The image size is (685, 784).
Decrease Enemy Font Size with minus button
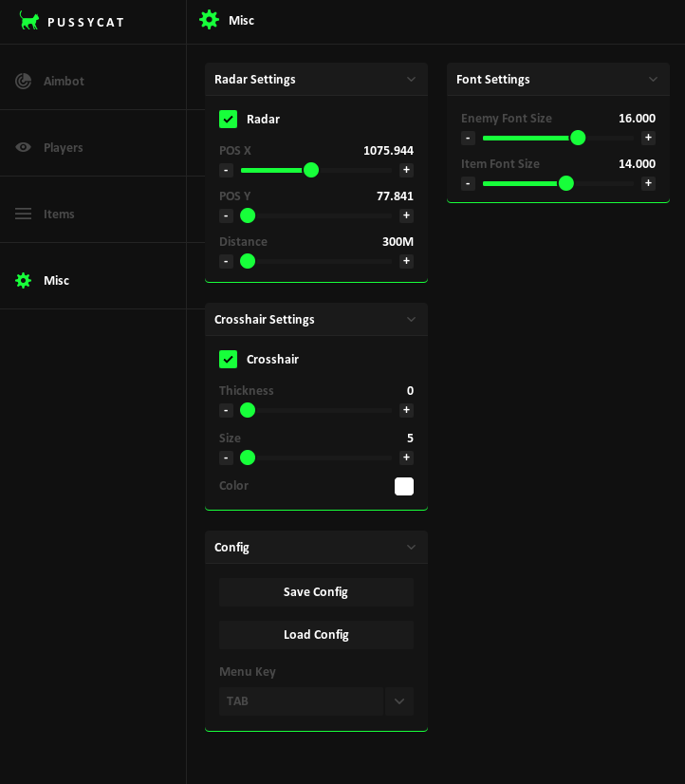(x=468, y=138)
